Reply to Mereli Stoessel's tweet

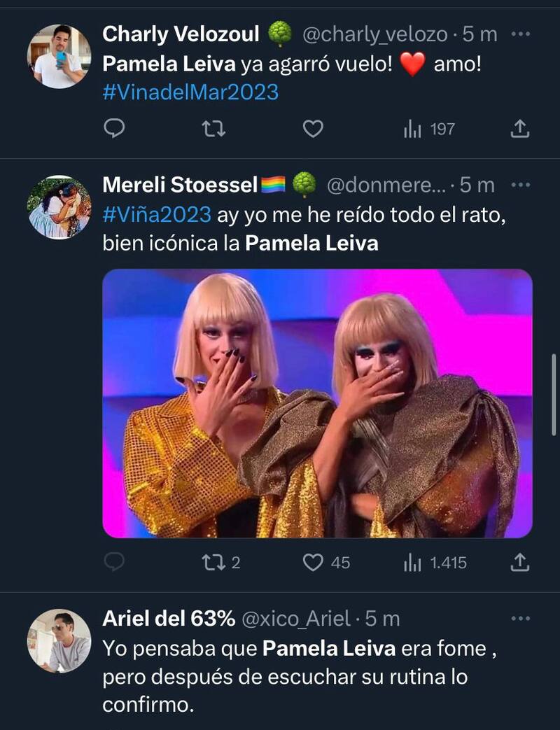tap(114, 562)
